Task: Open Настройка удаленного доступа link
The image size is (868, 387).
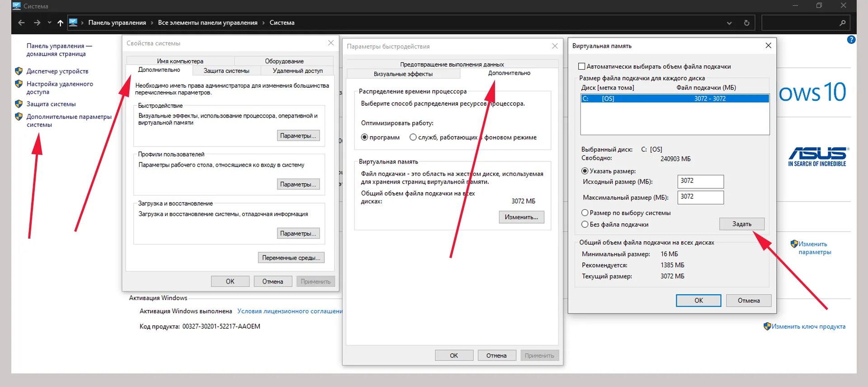Action: pyautogui.click(x=60, y=88)
